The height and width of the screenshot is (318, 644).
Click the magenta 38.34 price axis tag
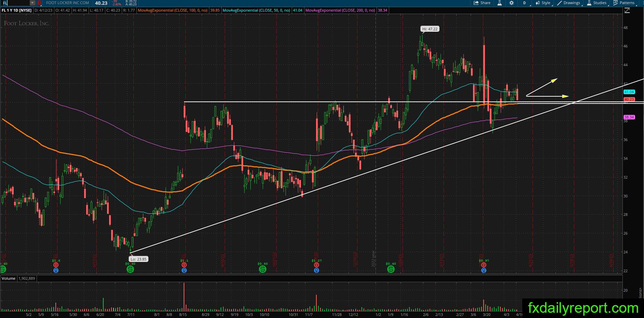[629, 117]
